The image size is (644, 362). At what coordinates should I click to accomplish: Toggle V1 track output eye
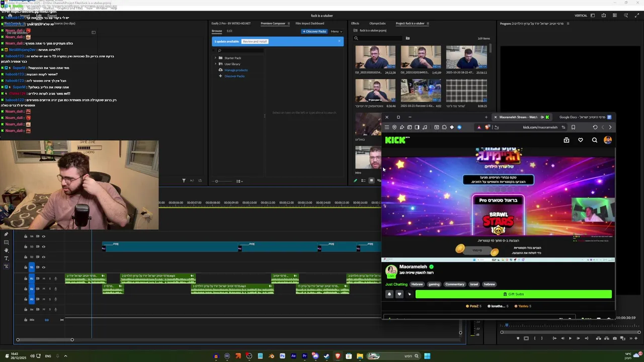click(44, 267)
